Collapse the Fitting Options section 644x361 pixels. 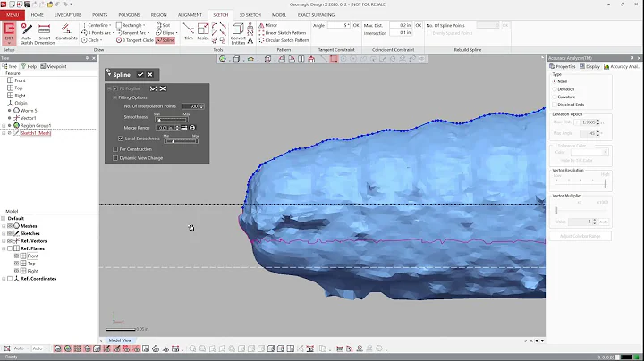click(x=115, y=97)
